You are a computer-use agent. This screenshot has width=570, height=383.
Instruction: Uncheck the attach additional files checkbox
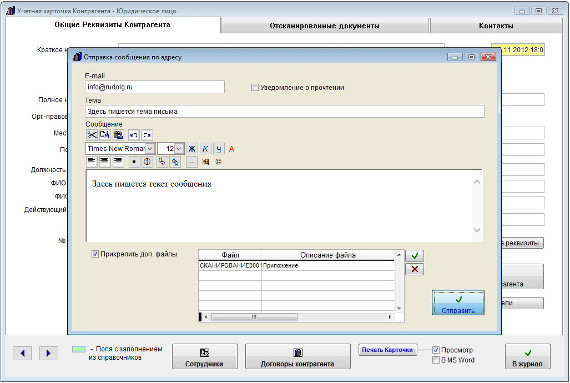[95, 254]
